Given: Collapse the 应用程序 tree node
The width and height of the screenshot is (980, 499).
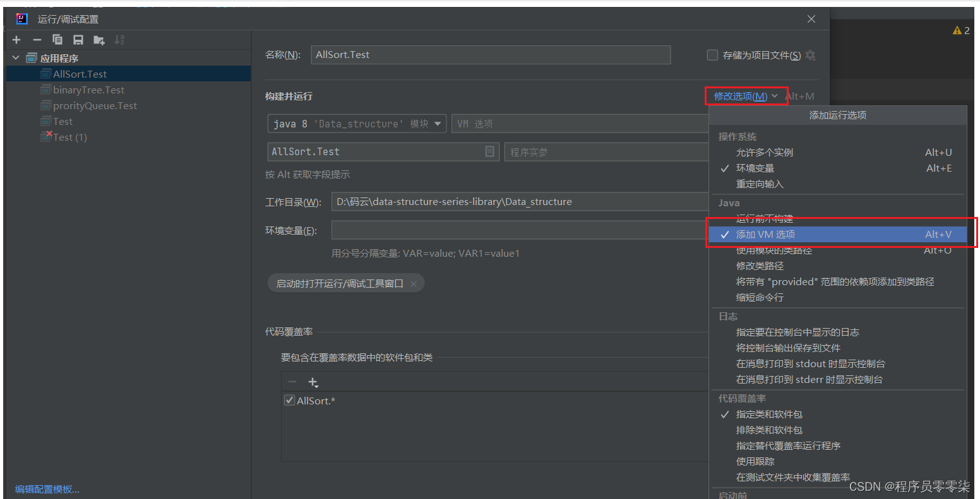Looking at the screenshot, I should point(16,58).
